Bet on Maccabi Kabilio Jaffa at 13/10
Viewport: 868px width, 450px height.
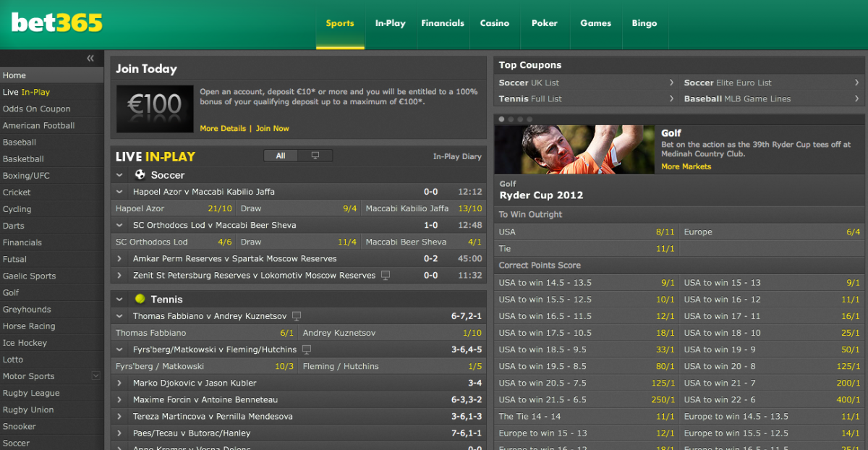tap(424, 208)
